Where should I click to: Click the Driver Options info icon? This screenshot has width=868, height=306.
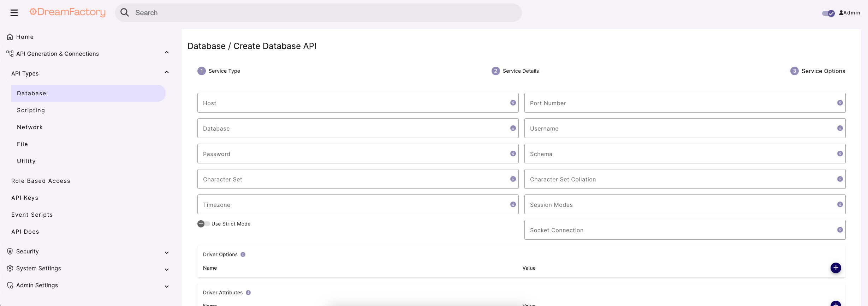click(243, 254)
